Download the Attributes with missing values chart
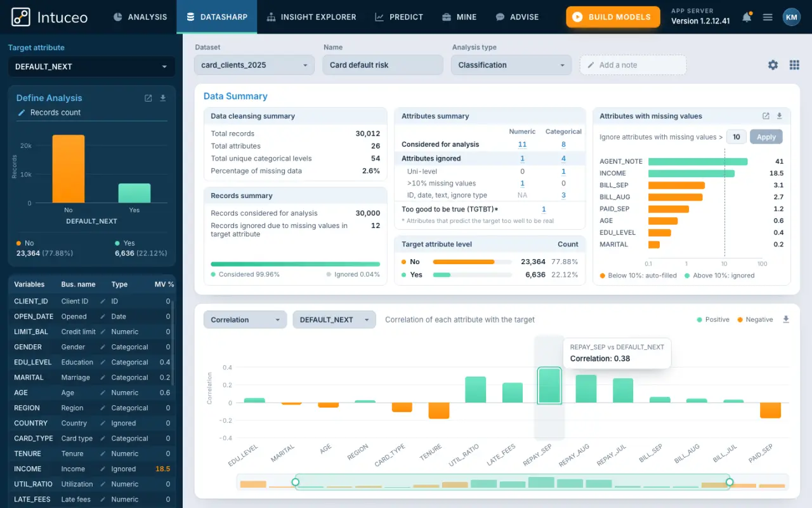This screenshot has width=812, height=508. [780, 116]
